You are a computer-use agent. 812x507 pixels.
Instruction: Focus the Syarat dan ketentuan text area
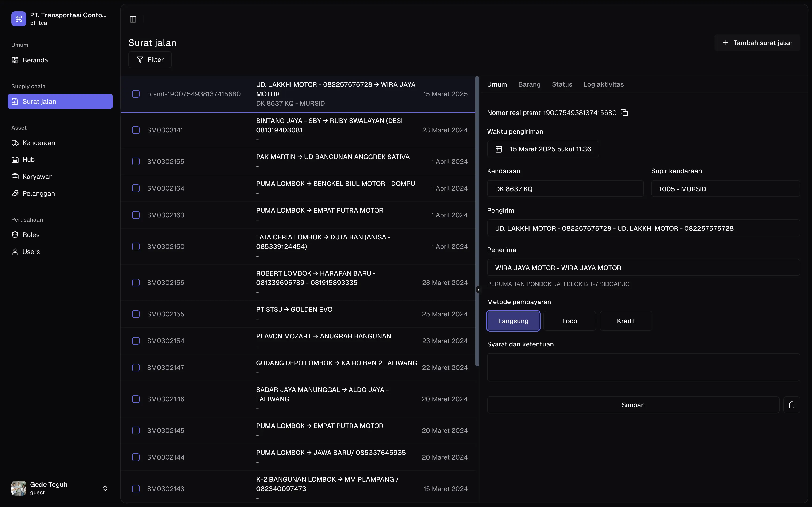click(x=643, y=367)
